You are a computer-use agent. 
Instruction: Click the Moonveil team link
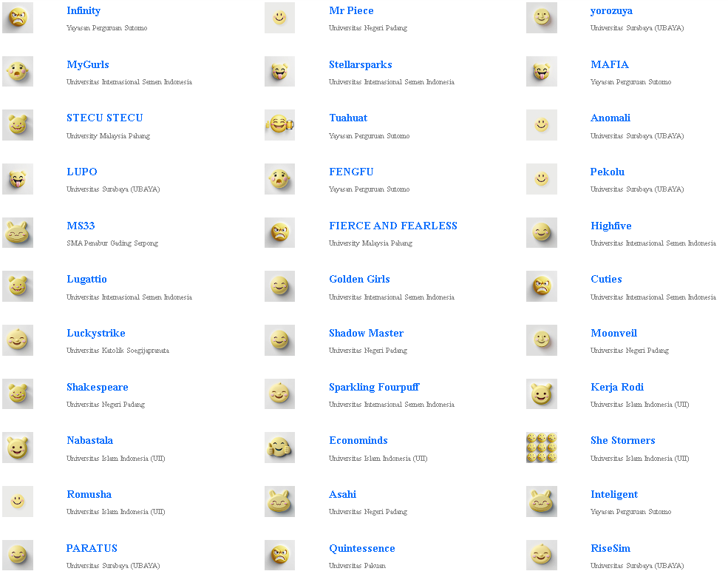(x=613, y=333)
